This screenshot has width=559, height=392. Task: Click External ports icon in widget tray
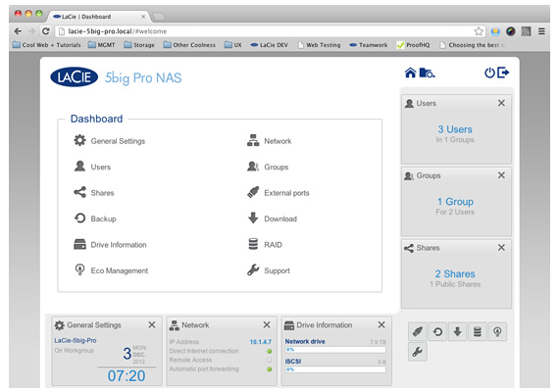418,332
